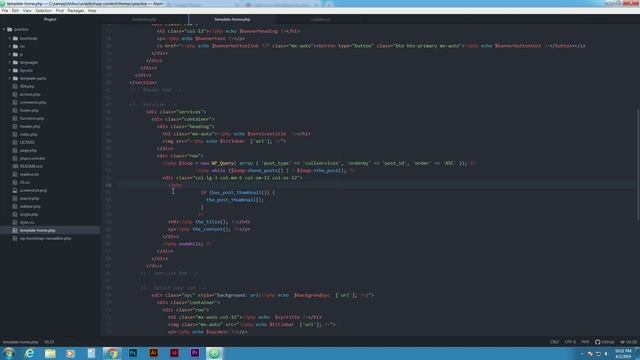Select template-home.php in the tree
Screen dimensions: 640x360
50,230
